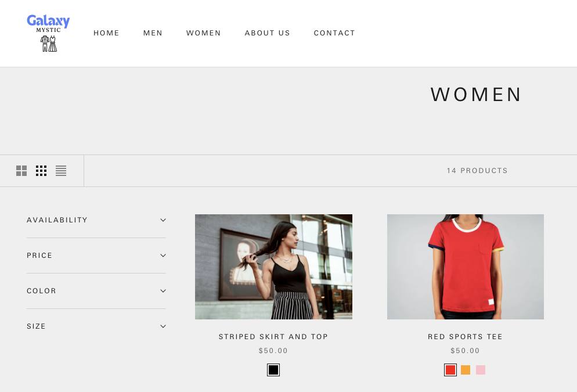
Task: Click the Galaxy Mystic logo
Action: tap(48, 33)
